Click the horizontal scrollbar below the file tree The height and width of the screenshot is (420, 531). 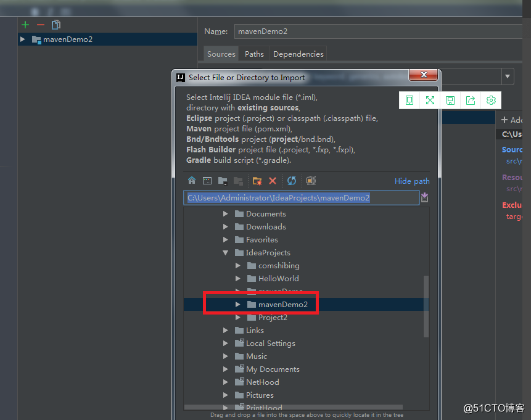click(x=294, y=407)
